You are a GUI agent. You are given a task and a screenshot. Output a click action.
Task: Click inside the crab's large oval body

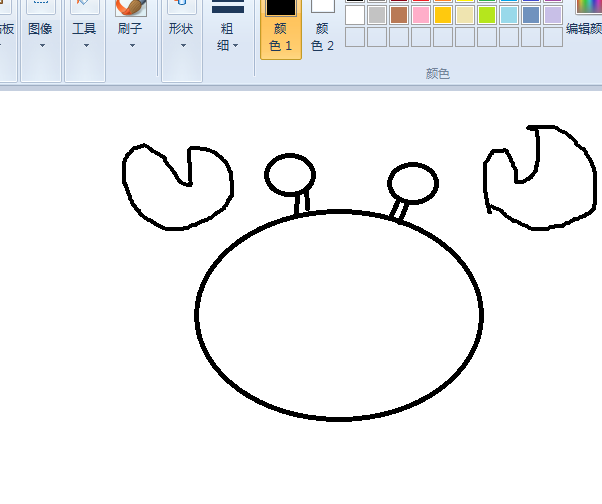339,316
